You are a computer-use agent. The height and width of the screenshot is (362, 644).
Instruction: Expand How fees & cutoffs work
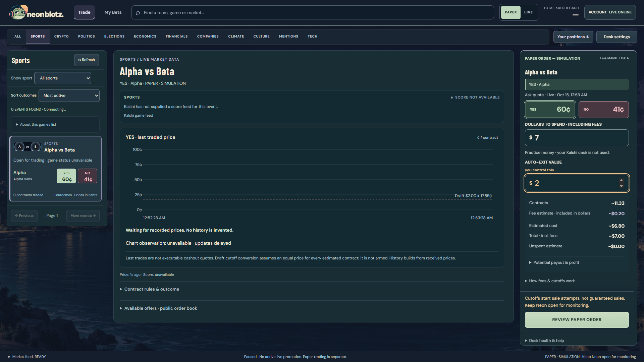click(x=550, y=281)
